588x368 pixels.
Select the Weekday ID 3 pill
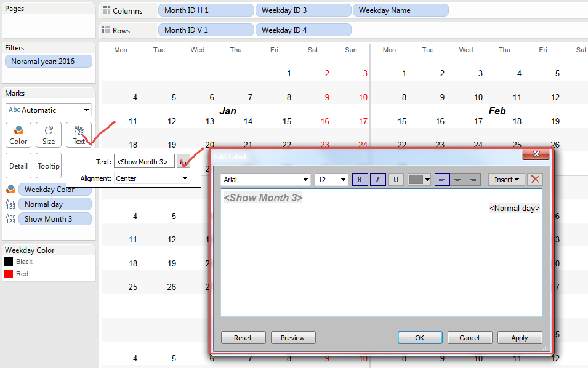(x=304, y=10)
